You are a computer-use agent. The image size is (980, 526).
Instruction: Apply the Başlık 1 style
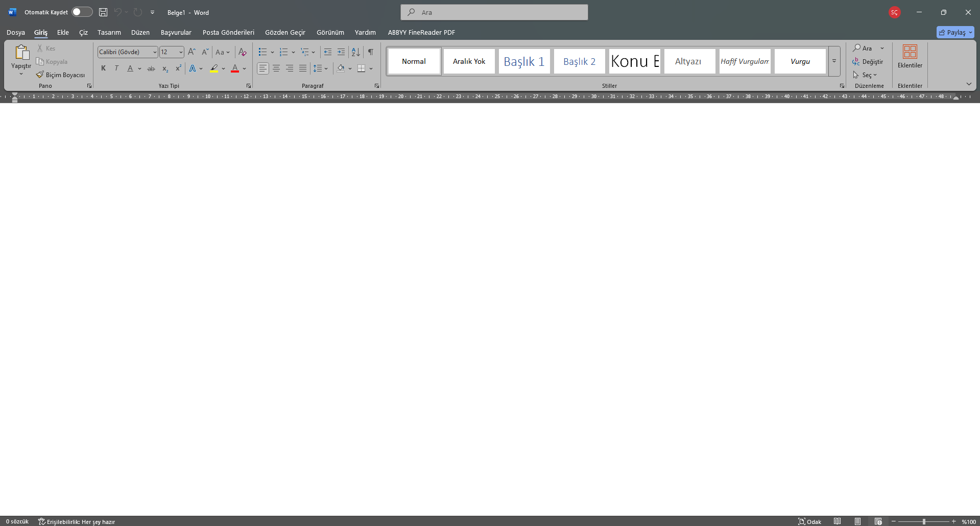coord(524,61)
